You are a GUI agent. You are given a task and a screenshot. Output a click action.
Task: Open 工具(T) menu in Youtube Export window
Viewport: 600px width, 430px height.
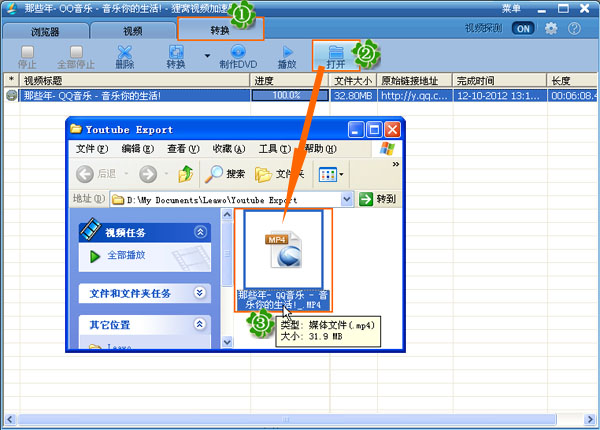275,148
